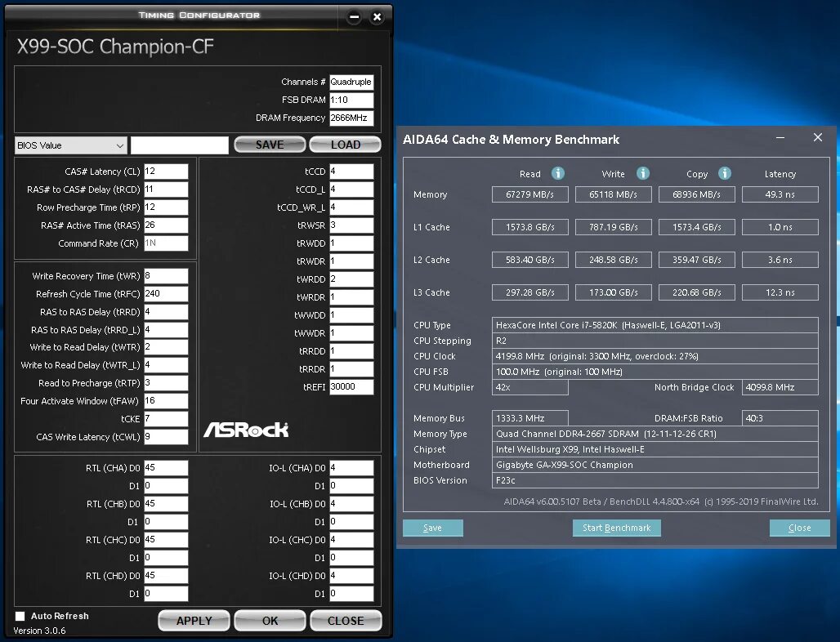Click the Write info icon in AIDA64
This screenshot has width=840, height=642.
pyautogui.click(x=643, y=173)
